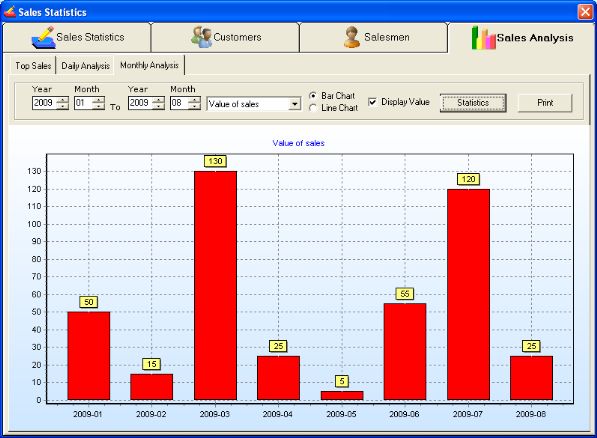
Task: Open the Daily Analysis tab
Action: tap(85, 66)
